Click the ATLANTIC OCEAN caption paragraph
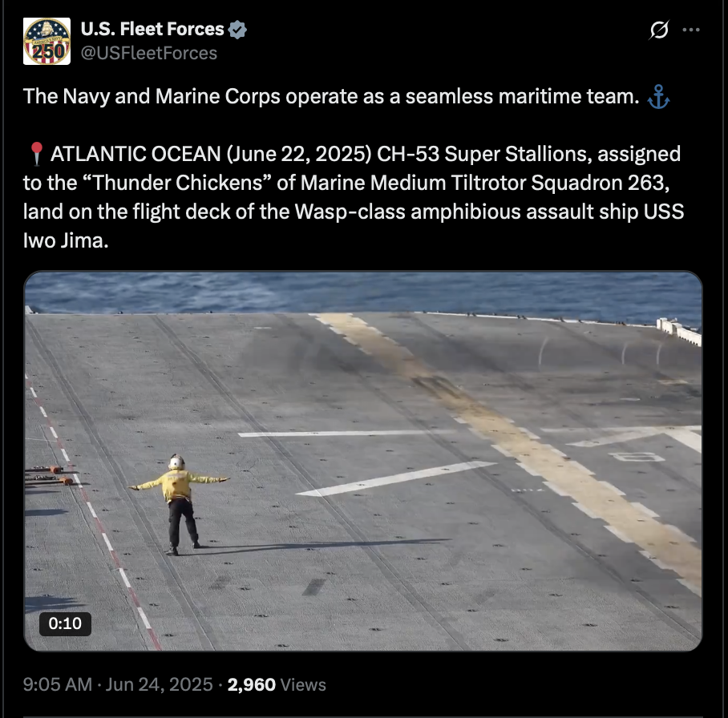Screen dimensions: 728x718 coord(354,197)
